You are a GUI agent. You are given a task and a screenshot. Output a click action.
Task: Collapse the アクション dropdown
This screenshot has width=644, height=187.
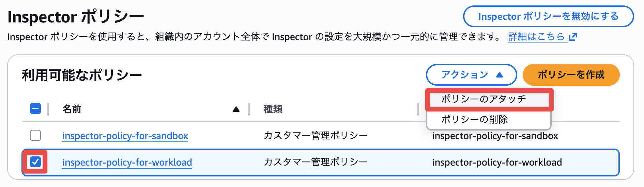(471, 75)
